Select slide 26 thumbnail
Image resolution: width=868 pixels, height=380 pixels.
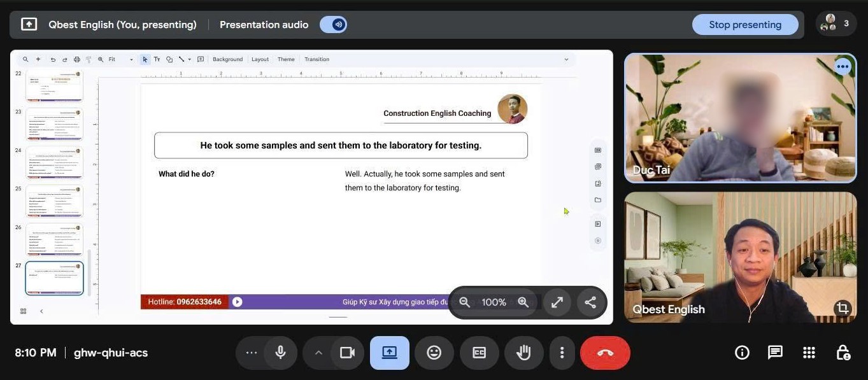[x=54, y=239]
